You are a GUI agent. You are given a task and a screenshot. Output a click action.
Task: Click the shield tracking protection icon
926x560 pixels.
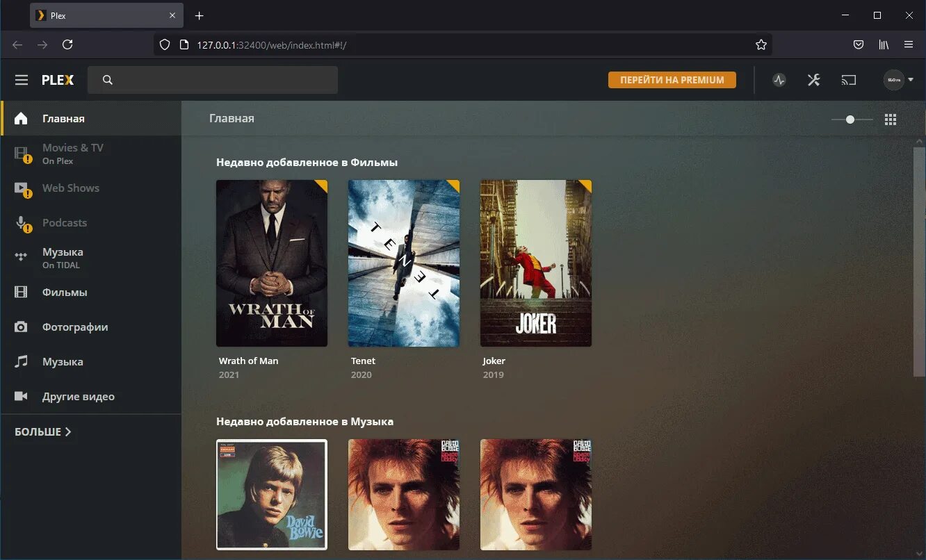point(165,44)
